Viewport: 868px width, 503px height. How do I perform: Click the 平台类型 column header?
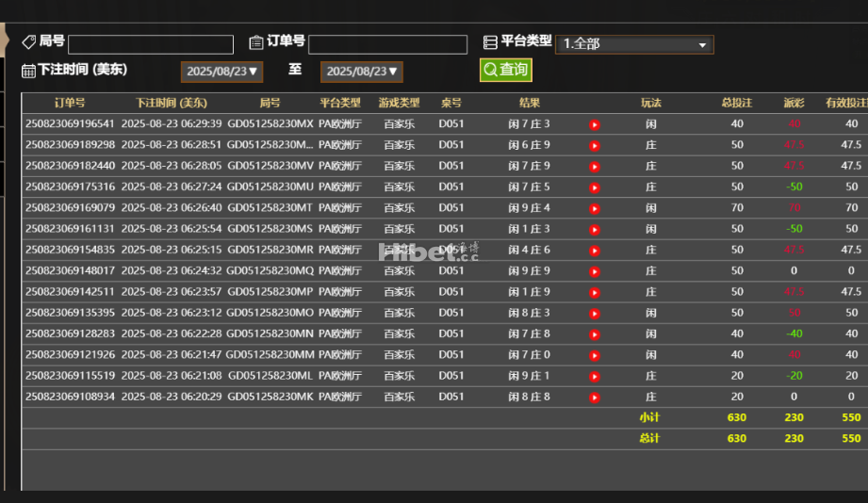pos(340,103)
